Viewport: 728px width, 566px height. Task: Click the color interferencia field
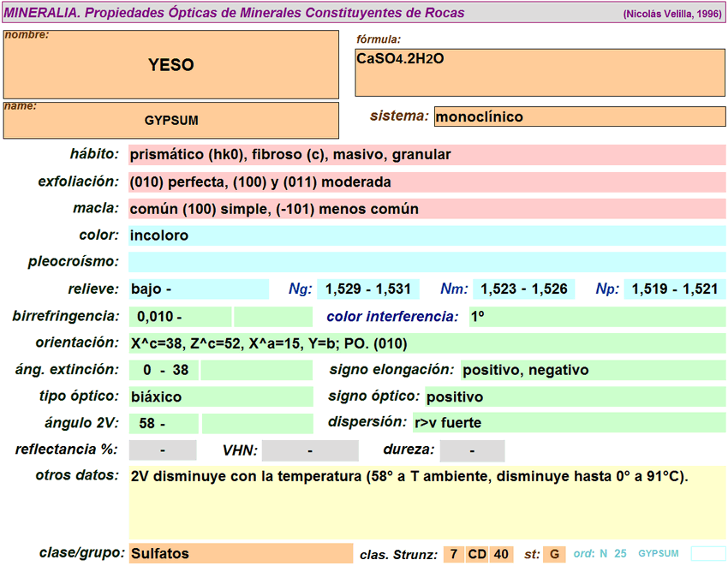(597, 317)
